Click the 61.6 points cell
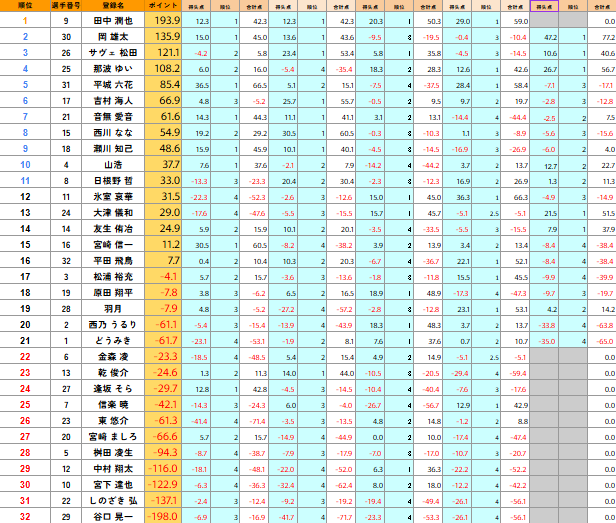The image size is (616, 523). tap(163, 117)
